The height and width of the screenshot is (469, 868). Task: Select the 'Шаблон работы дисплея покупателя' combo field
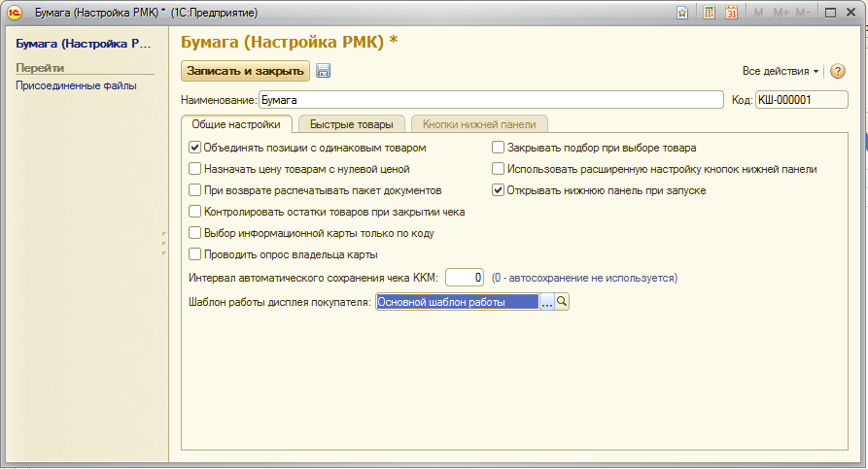457,302
